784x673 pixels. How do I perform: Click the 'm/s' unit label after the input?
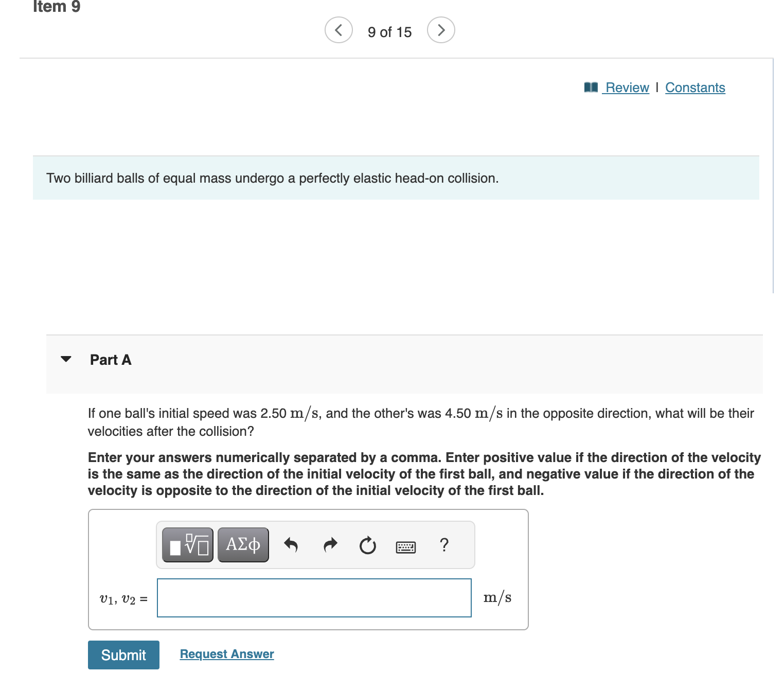point(497,597)
